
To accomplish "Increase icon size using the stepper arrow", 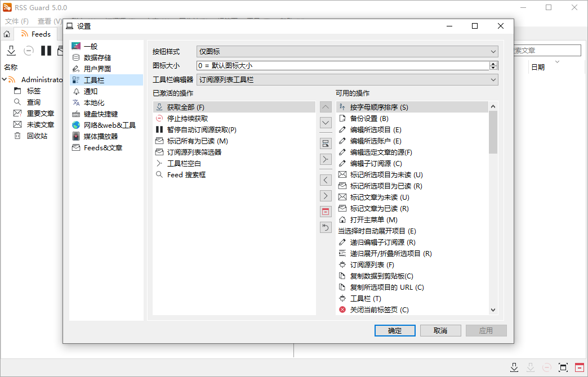I will click(493, 62).
